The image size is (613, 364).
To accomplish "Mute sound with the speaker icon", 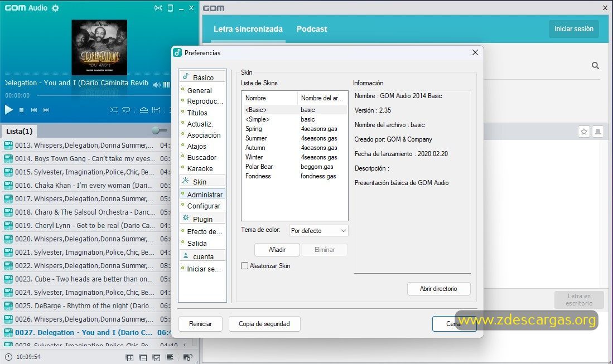I will point(156,85).
